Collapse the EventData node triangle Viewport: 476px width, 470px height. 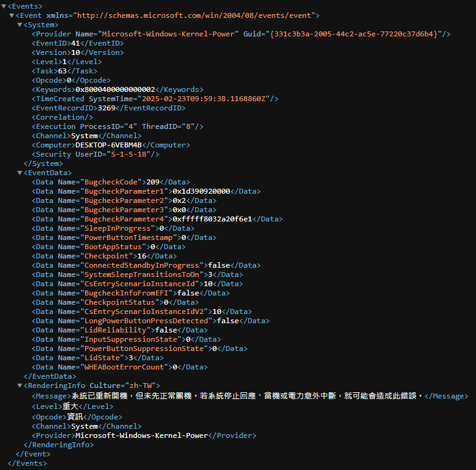[x=20, y=173]
